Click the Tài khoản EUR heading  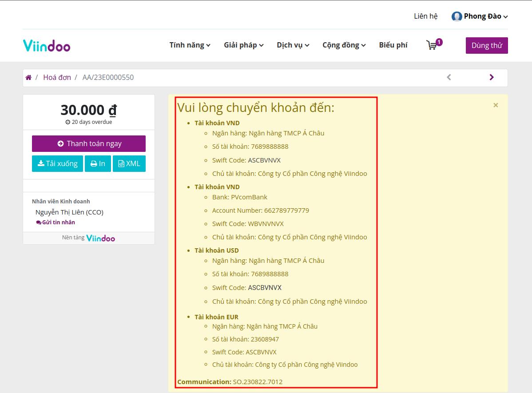(216, 317)
